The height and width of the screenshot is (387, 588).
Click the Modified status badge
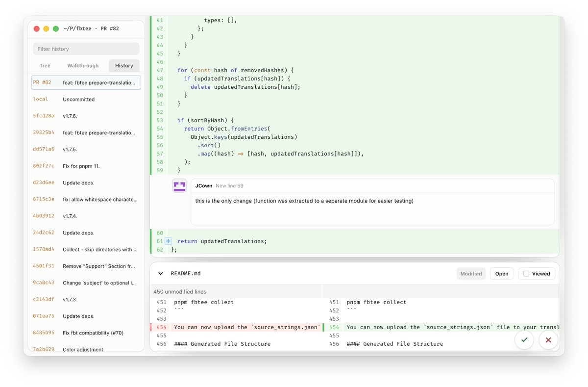(471, 274)
